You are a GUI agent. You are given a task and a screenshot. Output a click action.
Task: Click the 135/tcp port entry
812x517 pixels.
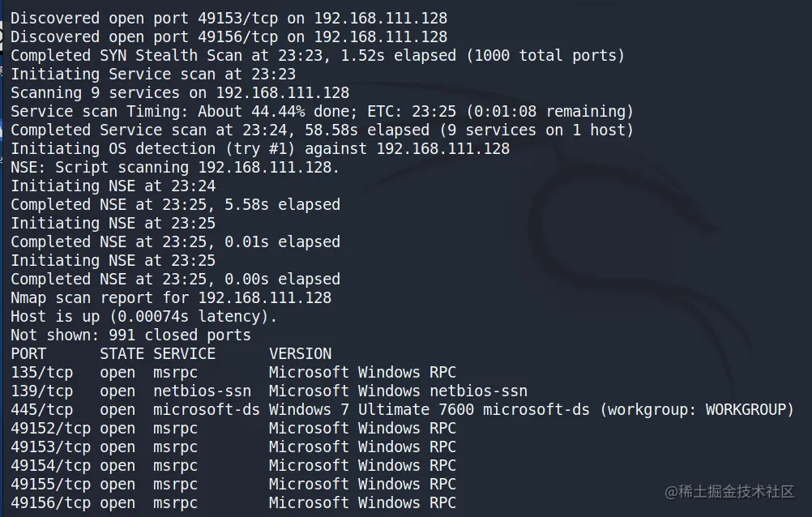pos(41,373)
